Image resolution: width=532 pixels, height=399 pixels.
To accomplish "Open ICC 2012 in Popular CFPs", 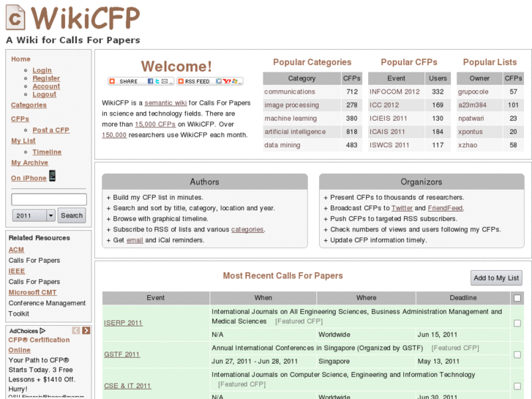I will (x=384, y=105).
